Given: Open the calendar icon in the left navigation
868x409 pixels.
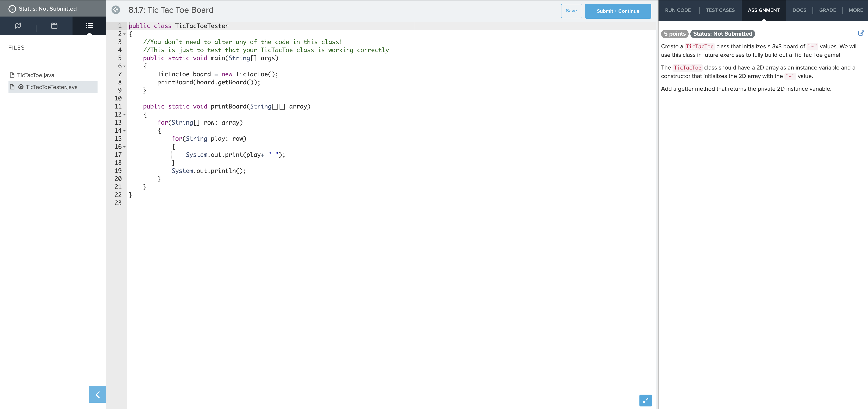Looking at the screenshot, I should pos(54,26).
